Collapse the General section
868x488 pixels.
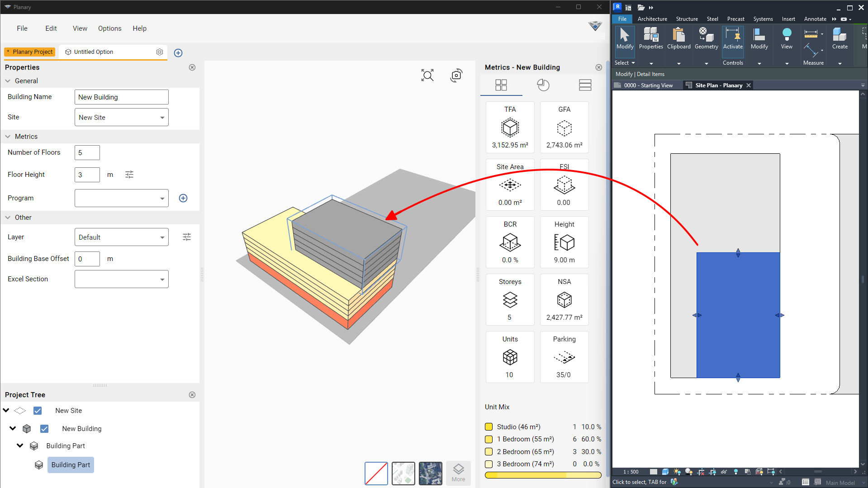(8, 81)
